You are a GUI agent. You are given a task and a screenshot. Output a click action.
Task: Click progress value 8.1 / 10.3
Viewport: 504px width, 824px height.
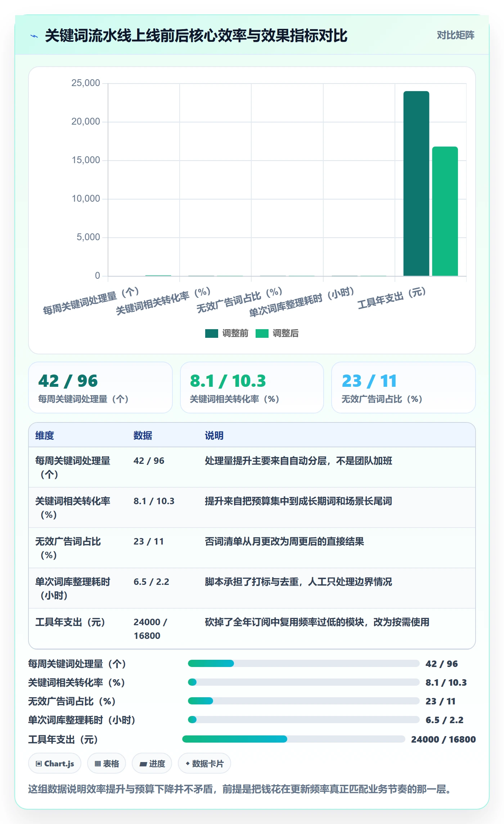[446, 682]
